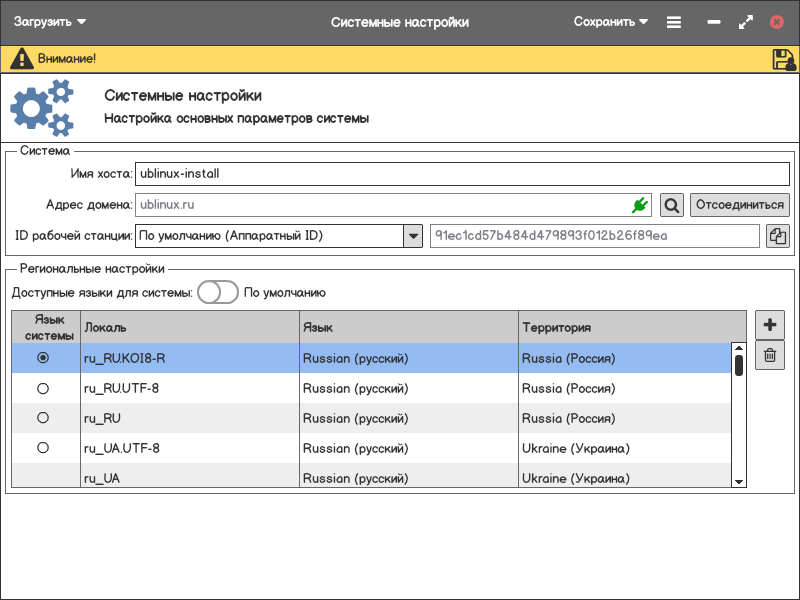Select ru_UA.UTF-8 as the system language
Screen dimensions: 800x600
click(42, 448)
